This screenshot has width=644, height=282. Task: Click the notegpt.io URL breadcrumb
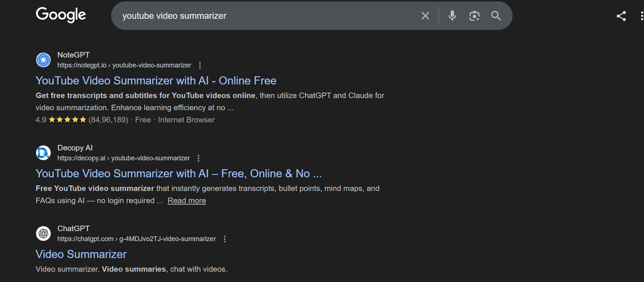pyautogui.click(x=124, y=65)
